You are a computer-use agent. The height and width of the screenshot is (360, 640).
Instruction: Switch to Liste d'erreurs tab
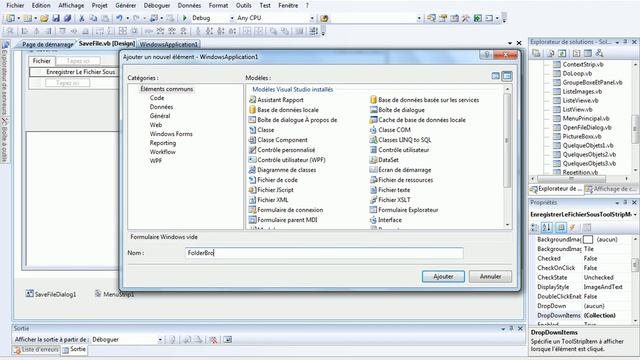(36, 349)
